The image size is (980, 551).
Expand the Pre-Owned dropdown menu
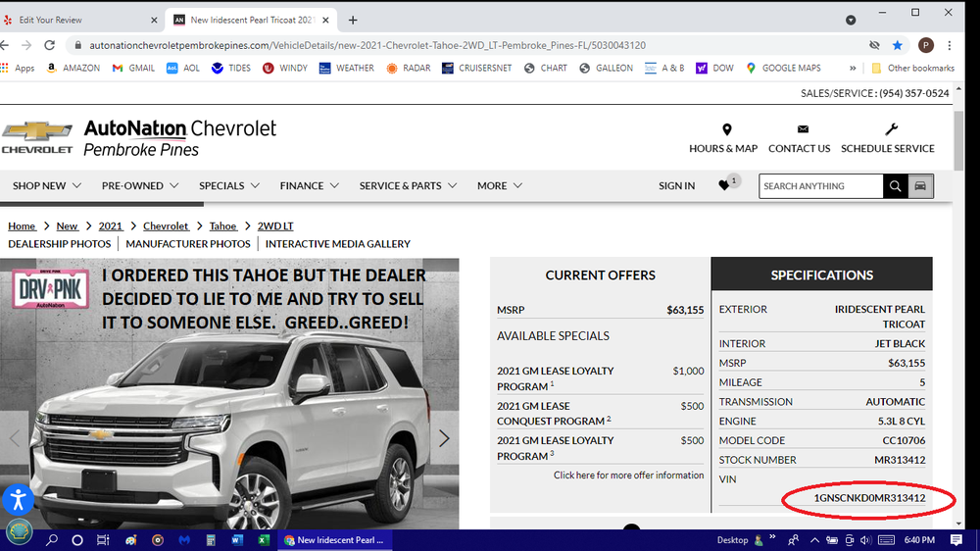point(140,185)
